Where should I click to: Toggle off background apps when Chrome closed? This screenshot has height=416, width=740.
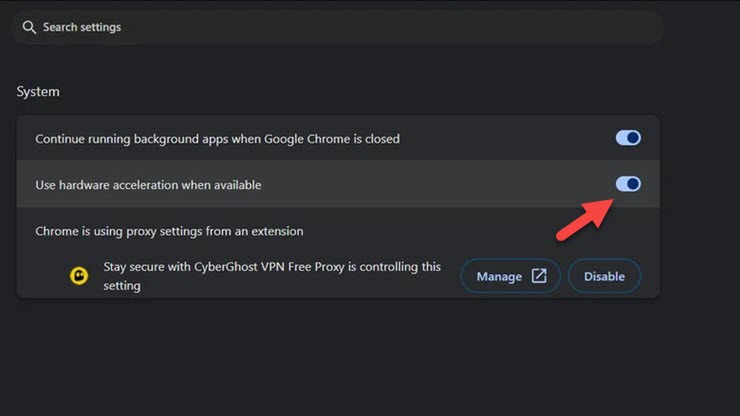pos(628,138)
